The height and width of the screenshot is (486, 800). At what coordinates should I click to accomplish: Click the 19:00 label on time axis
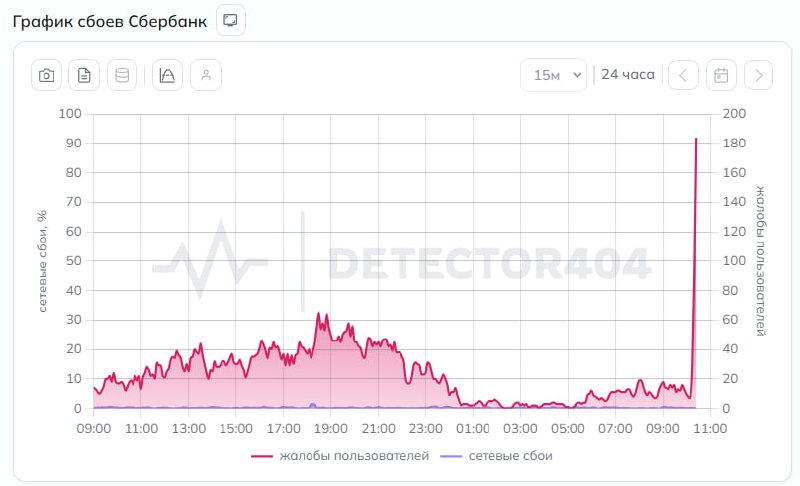[330, 428]
